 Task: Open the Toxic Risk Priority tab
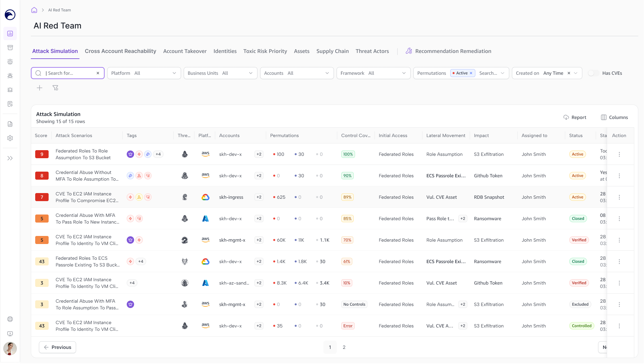pos(265,51)
